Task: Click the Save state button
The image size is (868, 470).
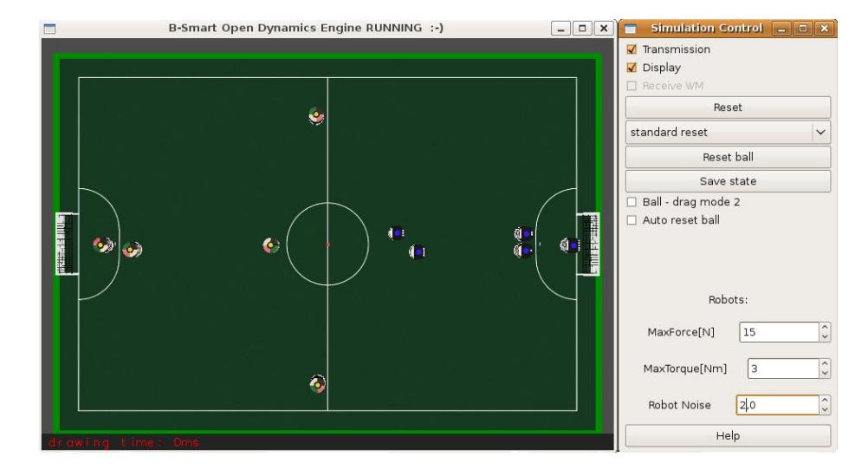Action: [x=728, y=181]
